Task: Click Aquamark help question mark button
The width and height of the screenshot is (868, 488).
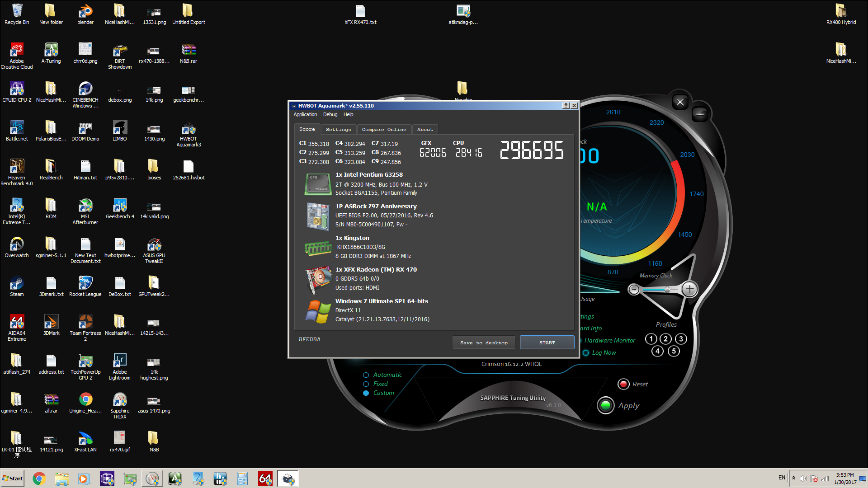Action: point(566,106)
